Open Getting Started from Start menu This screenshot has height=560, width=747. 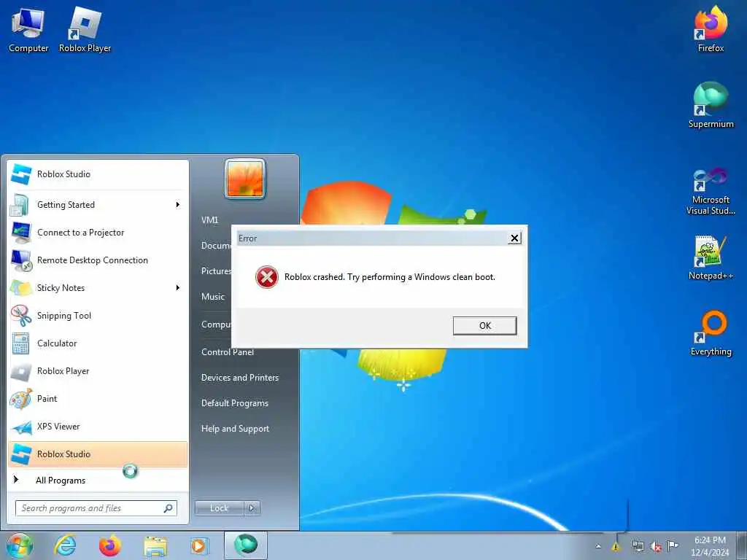[x=98, y=205]
